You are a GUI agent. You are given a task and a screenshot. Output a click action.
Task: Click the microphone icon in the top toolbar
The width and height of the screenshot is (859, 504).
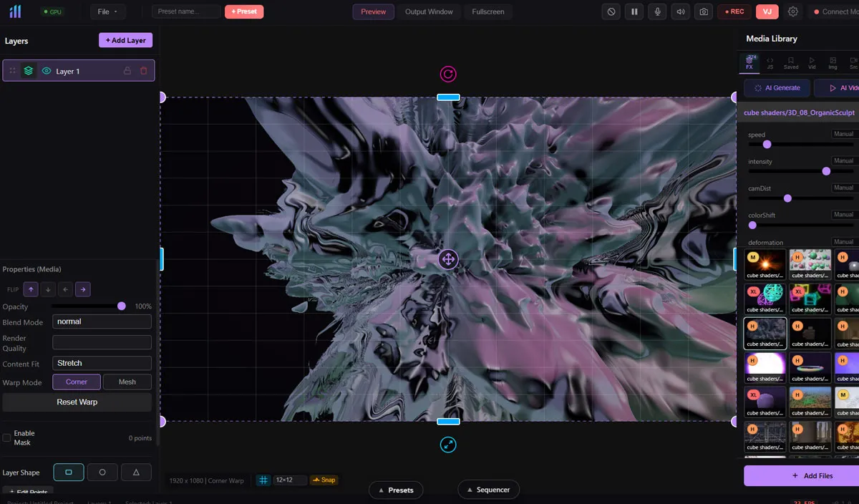coord(656,11)
